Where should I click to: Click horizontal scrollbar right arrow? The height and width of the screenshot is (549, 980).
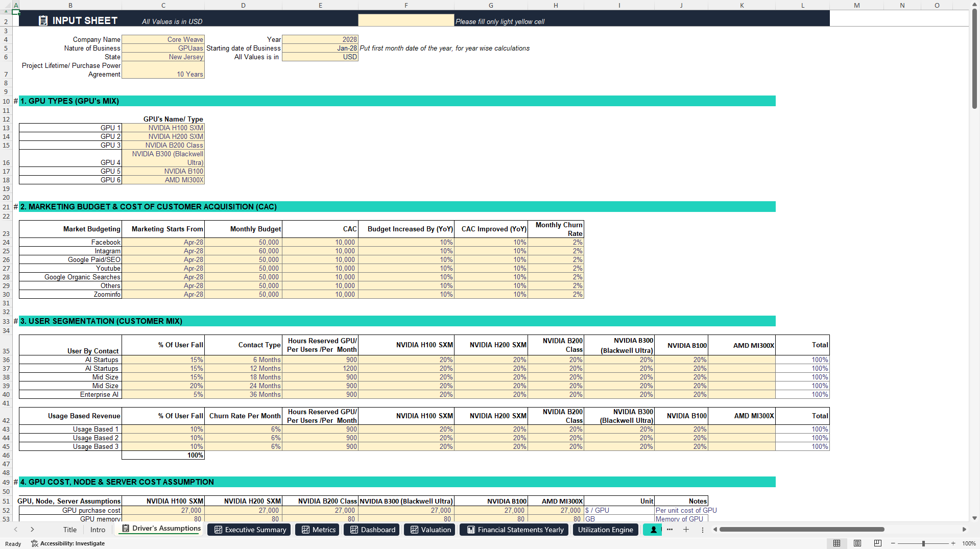964,530
